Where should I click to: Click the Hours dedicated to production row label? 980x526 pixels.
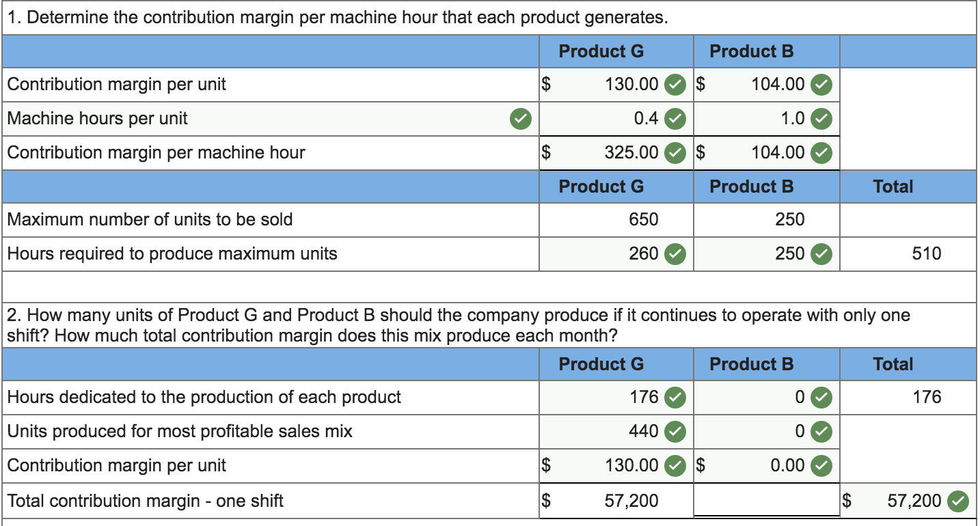pyautogui.click(x=204, y=397)
